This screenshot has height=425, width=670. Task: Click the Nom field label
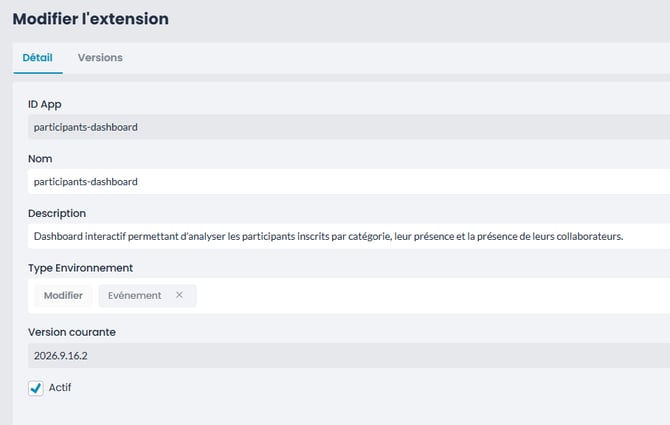click(40, 158)
